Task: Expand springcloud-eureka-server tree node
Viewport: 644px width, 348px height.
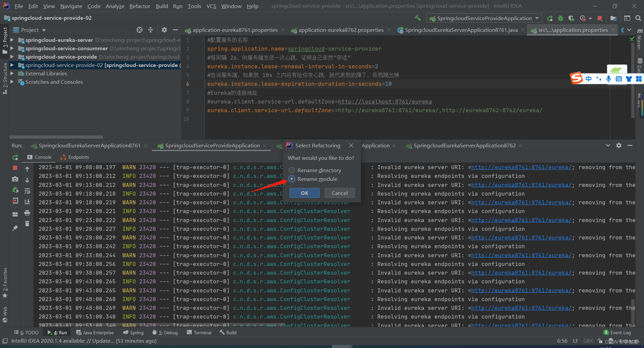Action: pyautogui.click(x=12, y=40)
